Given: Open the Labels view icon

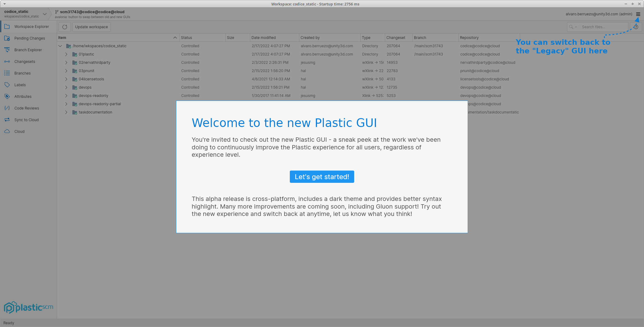Looking at the screenshot, I should pyautogui.click(x=7, y=85).
